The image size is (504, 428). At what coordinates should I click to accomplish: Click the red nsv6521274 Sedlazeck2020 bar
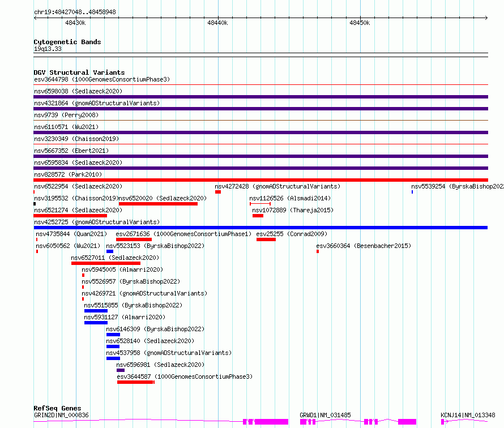pos(70,216)
